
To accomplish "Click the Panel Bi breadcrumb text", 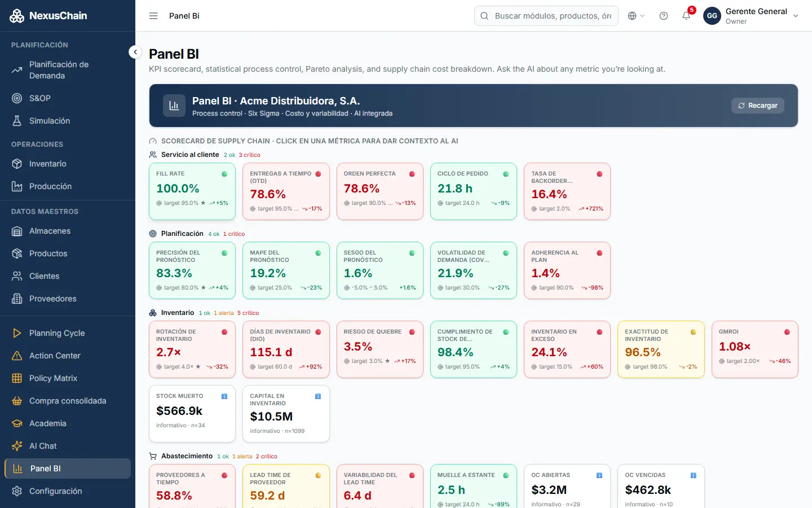I will [x=184, y=16].
